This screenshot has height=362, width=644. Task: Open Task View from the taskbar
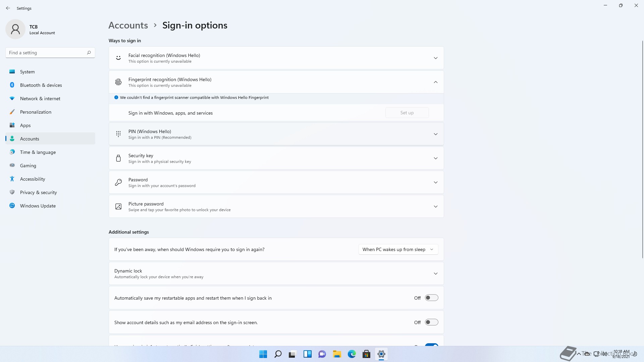[292, 354]
